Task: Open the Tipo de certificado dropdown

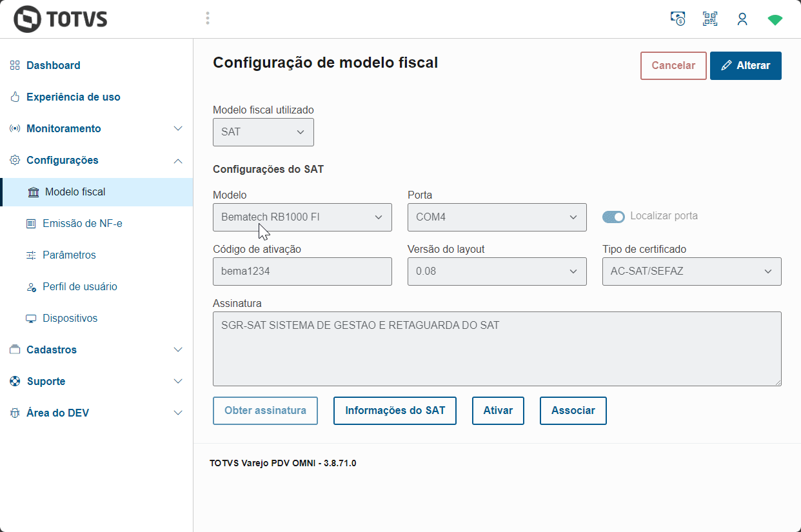Action: point(691,271)
